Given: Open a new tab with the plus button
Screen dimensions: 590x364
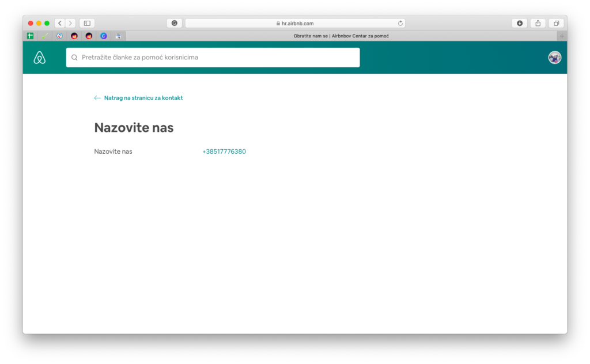Looking at the screenshot, I should click(x=562, y=36).
